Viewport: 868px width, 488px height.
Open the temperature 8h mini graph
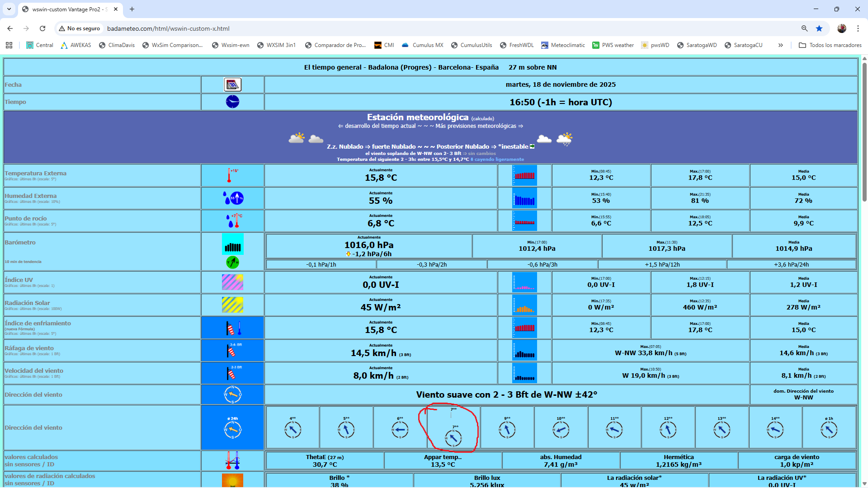524,175
